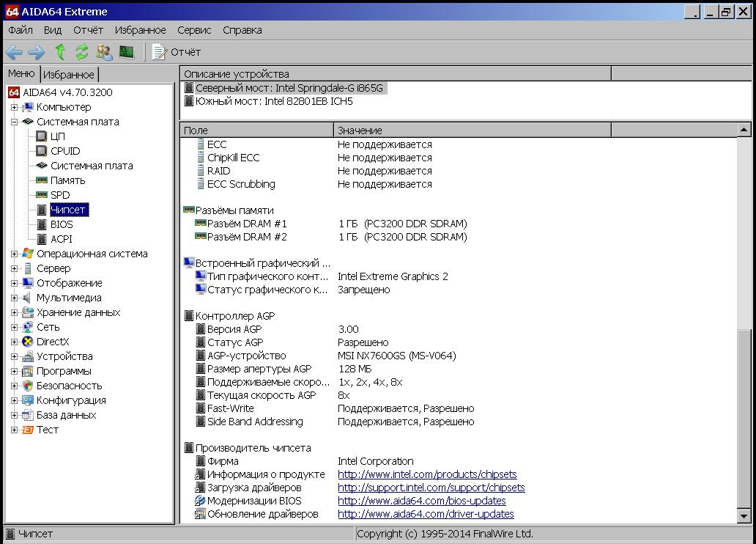This screenshot has height=544, width=756.
Task: Click the Refresh toolbar icon
Action: tap(82, 52)
